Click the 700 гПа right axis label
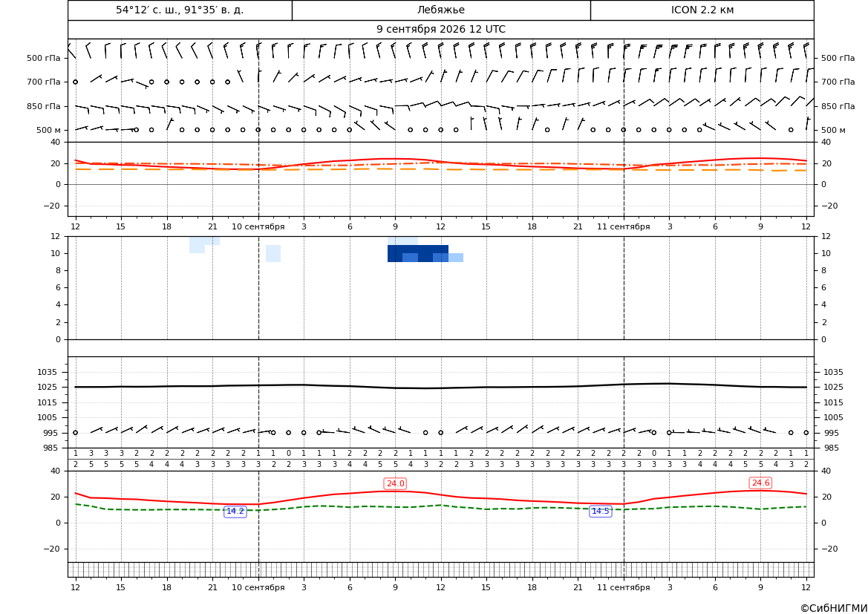 coord(838,82)
